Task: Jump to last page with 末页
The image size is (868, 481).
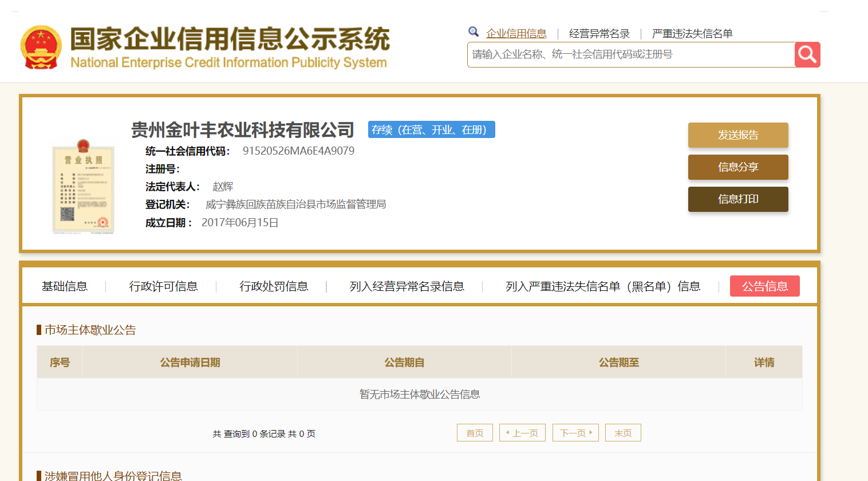Action: tap(622, 433)
